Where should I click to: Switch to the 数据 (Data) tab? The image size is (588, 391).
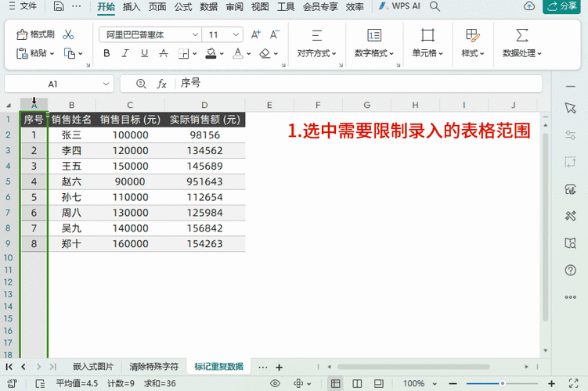pos(209,6)
